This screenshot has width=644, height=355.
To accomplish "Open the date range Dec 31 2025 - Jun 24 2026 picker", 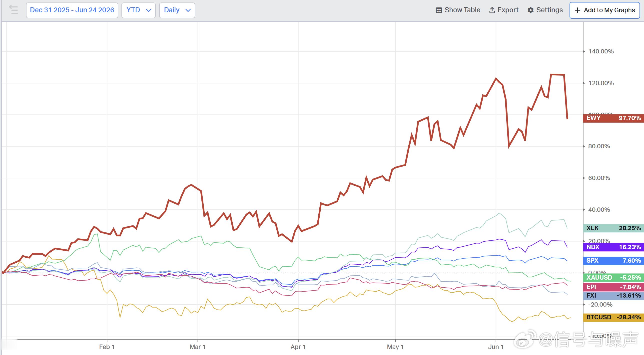I will tap(72, 10).
